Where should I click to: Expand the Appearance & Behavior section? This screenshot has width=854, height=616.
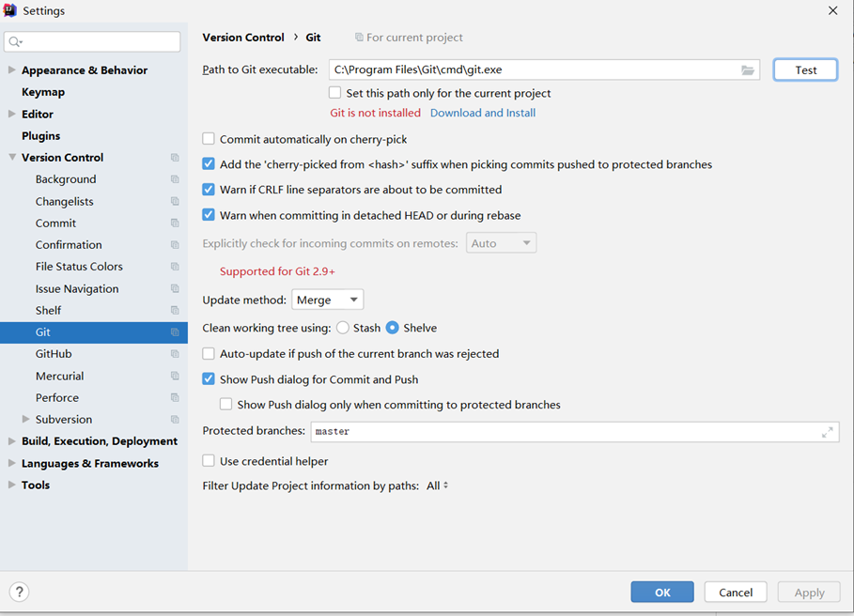[x=11, y=69]
